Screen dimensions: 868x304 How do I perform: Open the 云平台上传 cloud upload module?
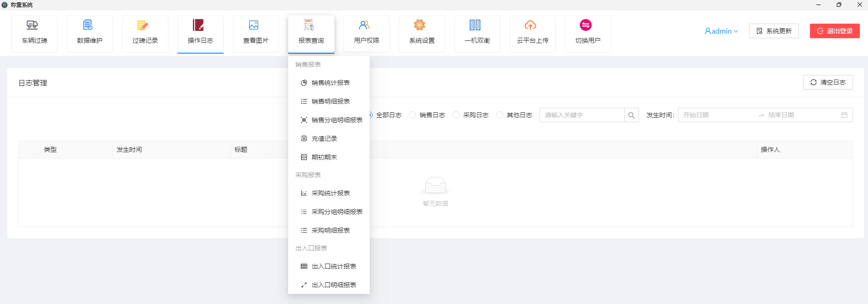point(533,34)
